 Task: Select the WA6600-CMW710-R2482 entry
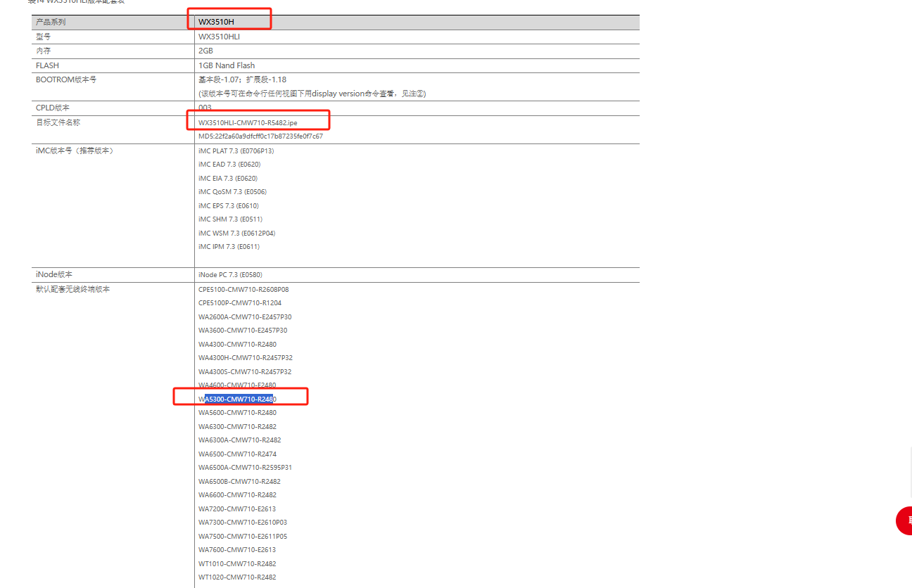pos(237,495)
